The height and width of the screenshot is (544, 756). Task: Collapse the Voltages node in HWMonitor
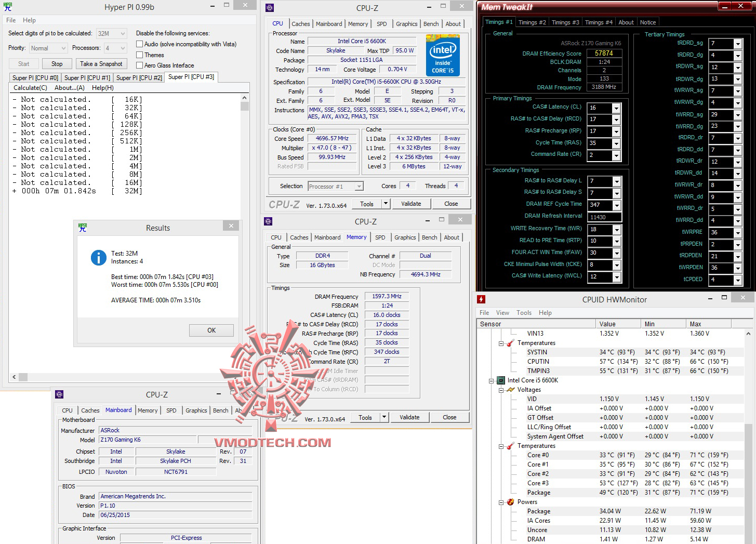point(501,390)
